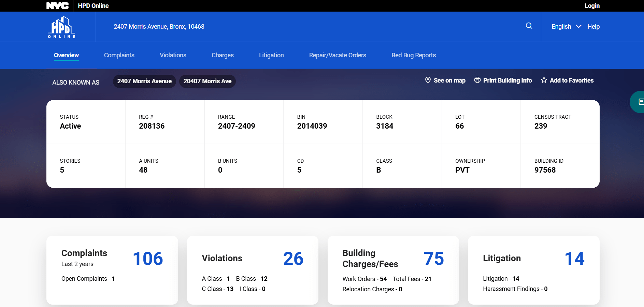Click the printer icon
644x307 pixels.
(477, 80)
